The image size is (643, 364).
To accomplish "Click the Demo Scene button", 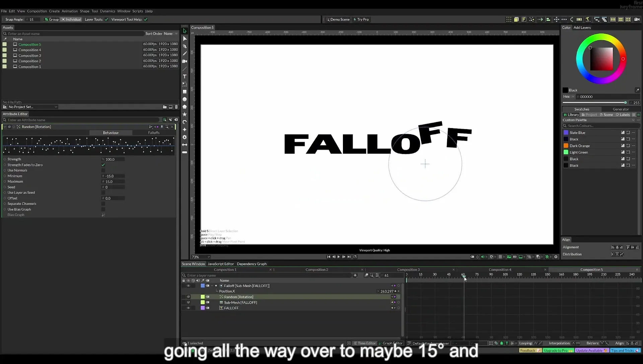I will coord(338,19).
